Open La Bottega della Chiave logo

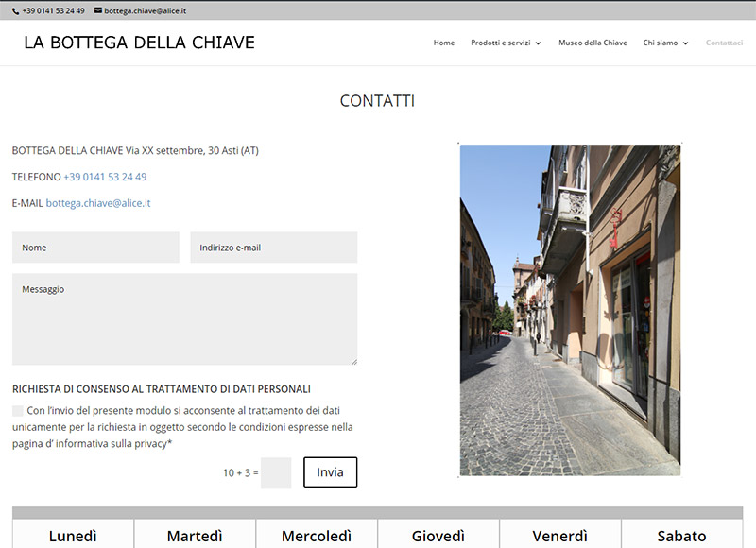(x=139, y=43)
